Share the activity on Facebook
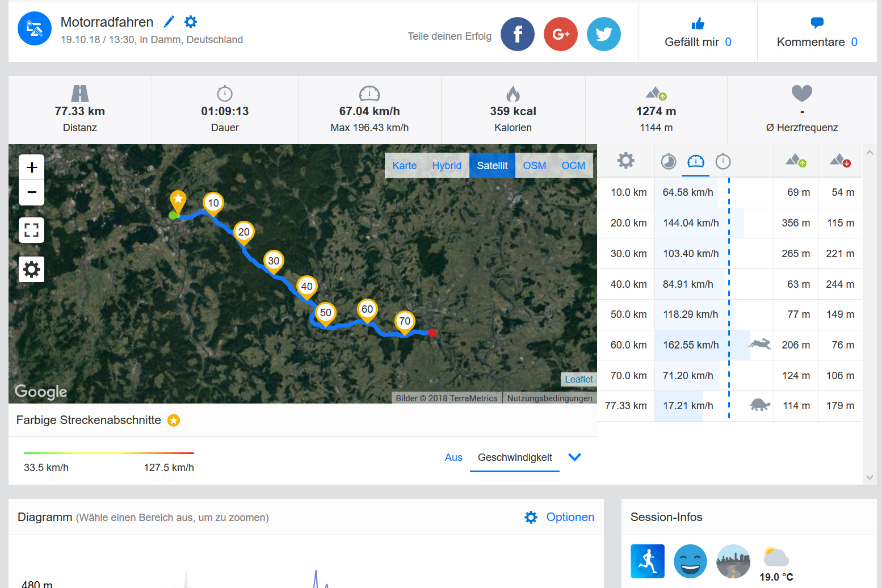This screenshot has width=882, height=588. coord(517,35)
